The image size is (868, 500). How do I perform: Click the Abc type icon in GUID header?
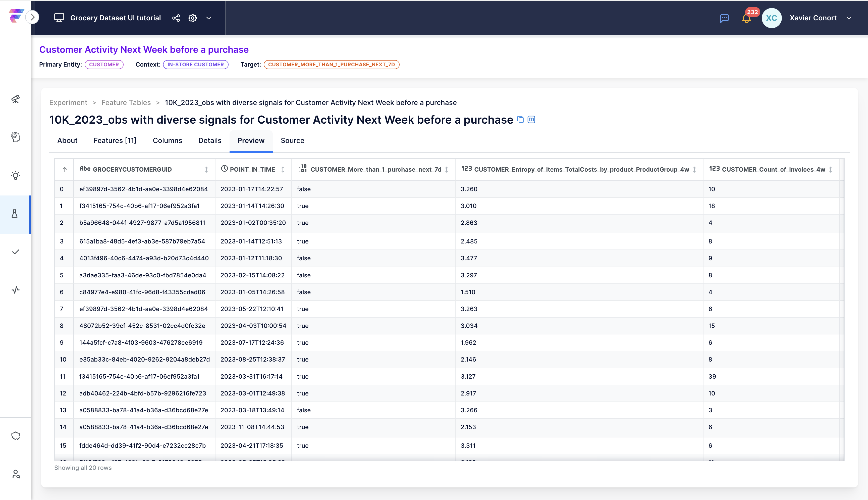tap(85, 169)
